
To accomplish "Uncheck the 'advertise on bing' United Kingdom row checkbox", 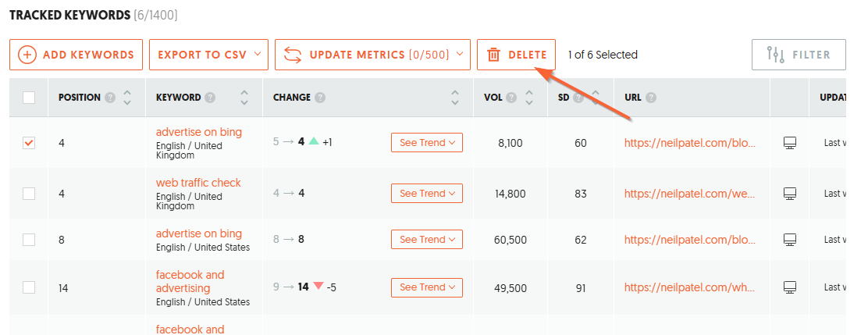I will [x=29, y=143].
